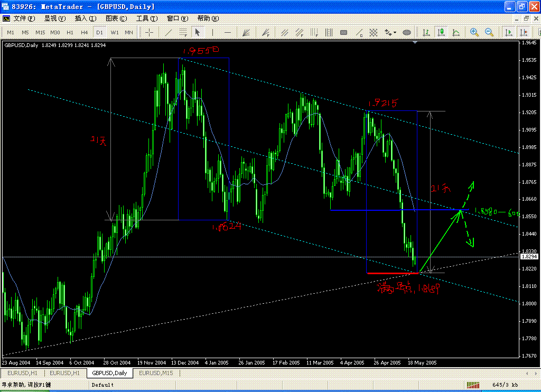
Task: Toggle the Auto Scroll chart setting
Action: click(509, 32)
